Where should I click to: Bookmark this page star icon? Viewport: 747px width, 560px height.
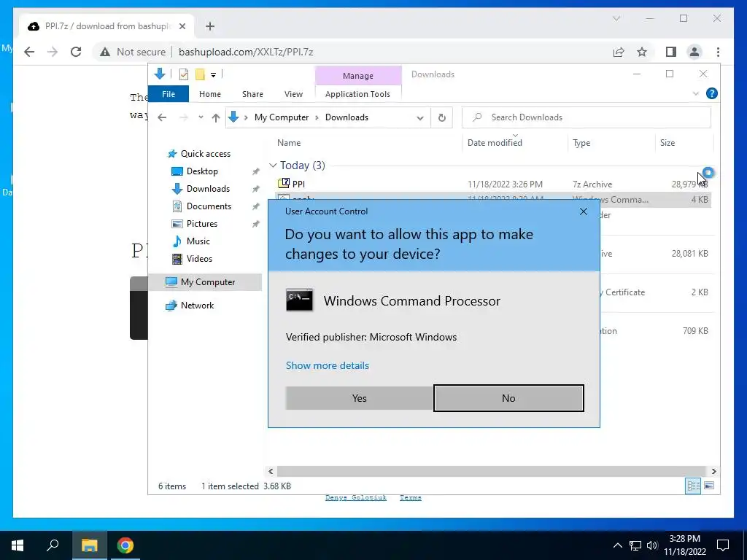[642, 52]
